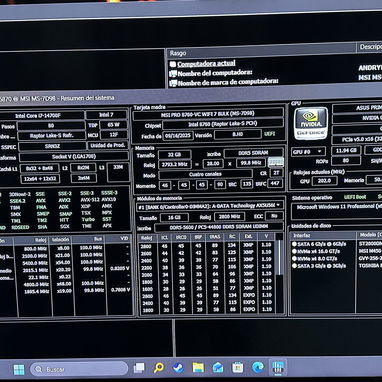The image size is (382, 382).
Task: Click the NVMe x4 16.0 GT/s drive icon
Action: tap(294, 251)
